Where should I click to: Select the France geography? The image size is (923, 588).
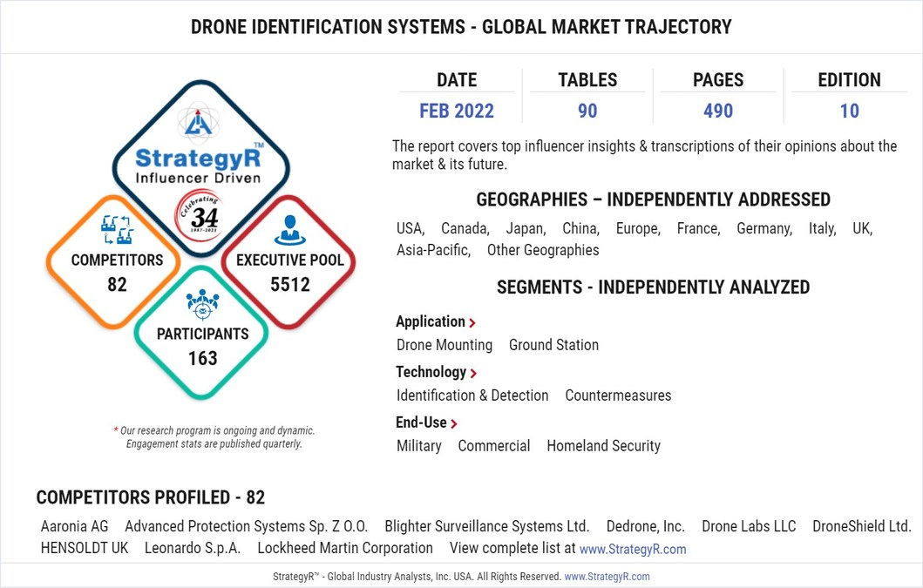click(698, 228)
